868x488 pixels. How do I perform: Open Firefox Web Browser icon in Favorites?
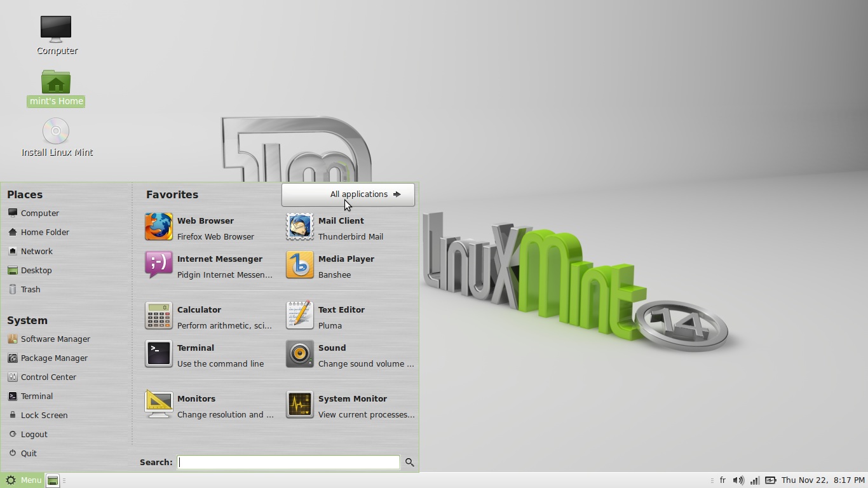(159, 227)
